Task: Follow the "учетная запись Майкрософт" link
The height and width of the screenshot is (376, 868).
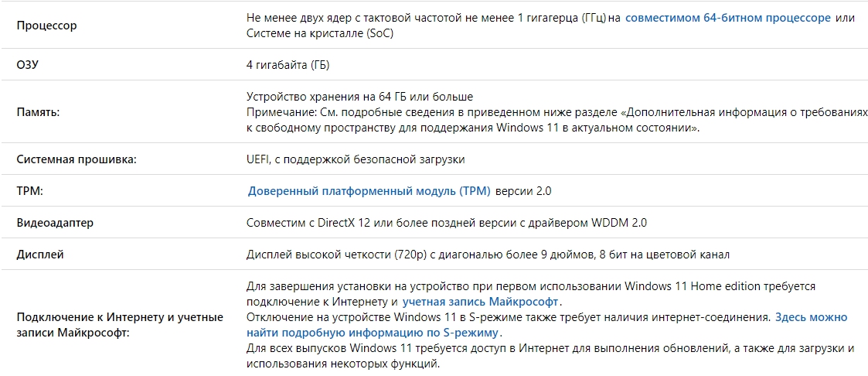Action: tap(480, 302)
